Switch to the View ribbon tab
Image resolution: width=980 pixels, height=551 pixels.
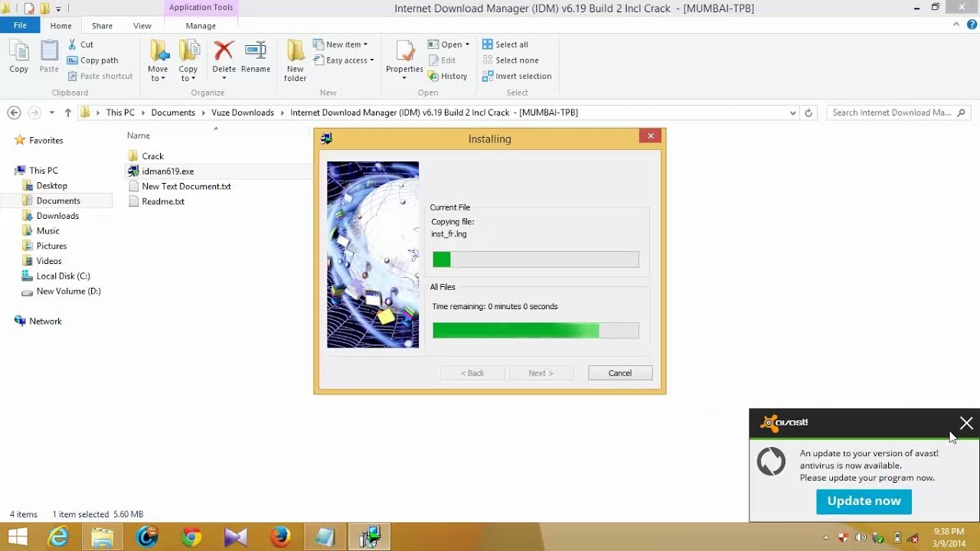[142, 26]
